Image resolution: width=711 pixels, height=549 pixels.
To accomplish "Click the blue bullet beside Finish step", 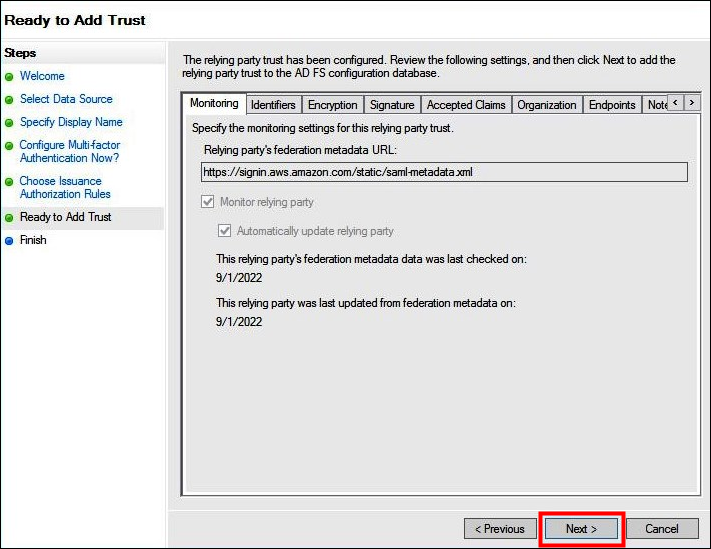I will click(x=9, y=241).
